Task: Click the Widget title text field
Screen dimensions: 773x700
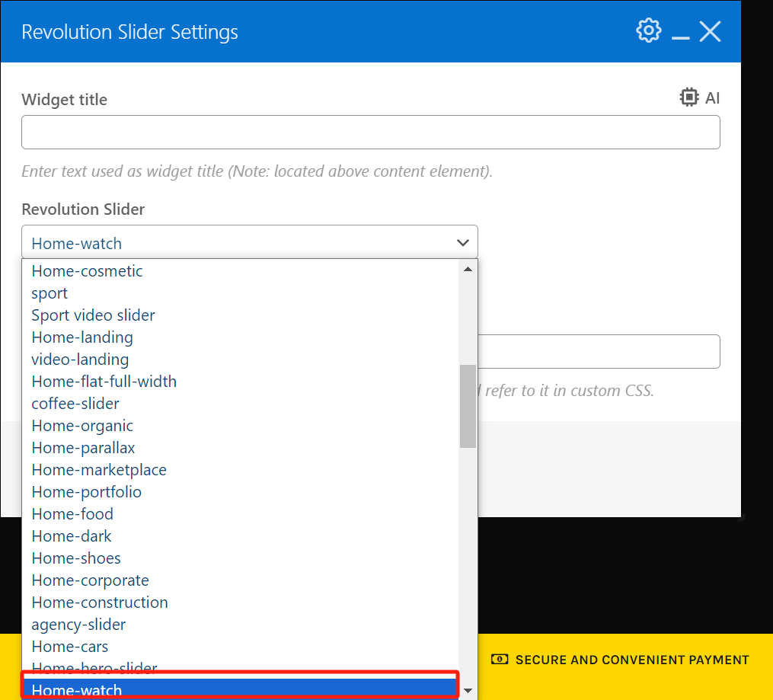Action: click(370, 133)
